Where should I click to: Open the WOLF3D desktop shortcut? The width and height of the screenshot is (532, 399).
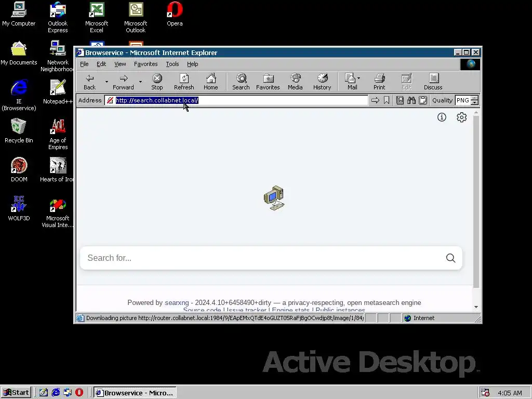(x=19, y=208)
